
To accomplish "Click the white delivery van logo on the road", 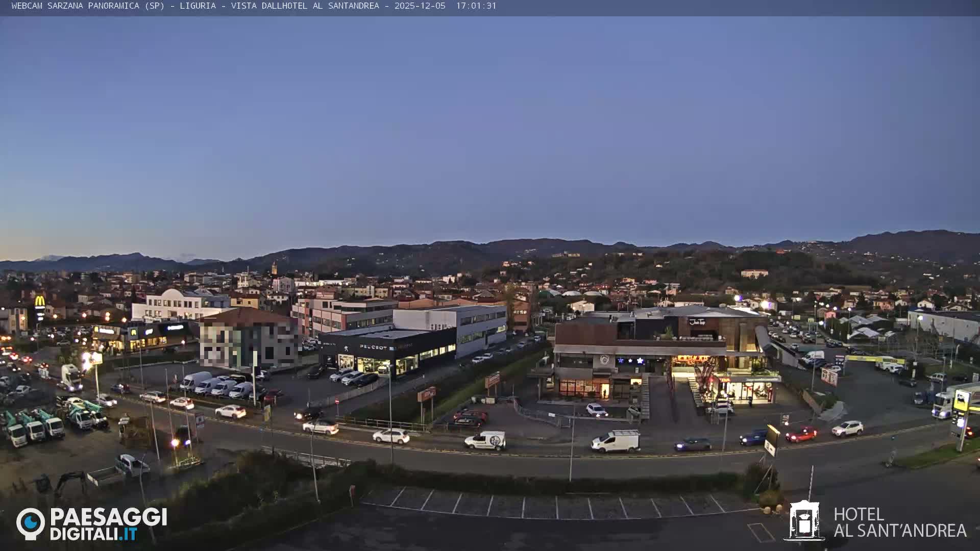I will pos(494,440).
